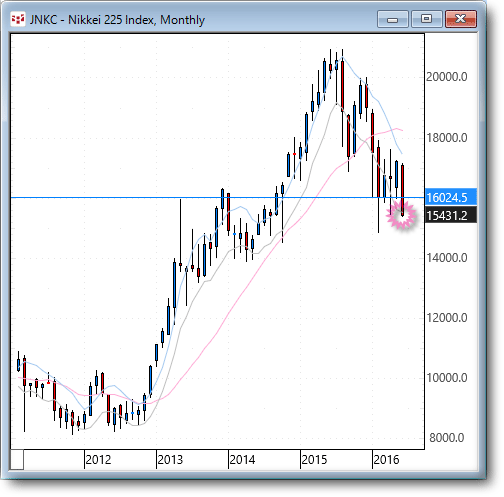The height and width of the screenshot is (497, 504).
Task: Click the 2016 label on time axis
Action: pos(386,460)
